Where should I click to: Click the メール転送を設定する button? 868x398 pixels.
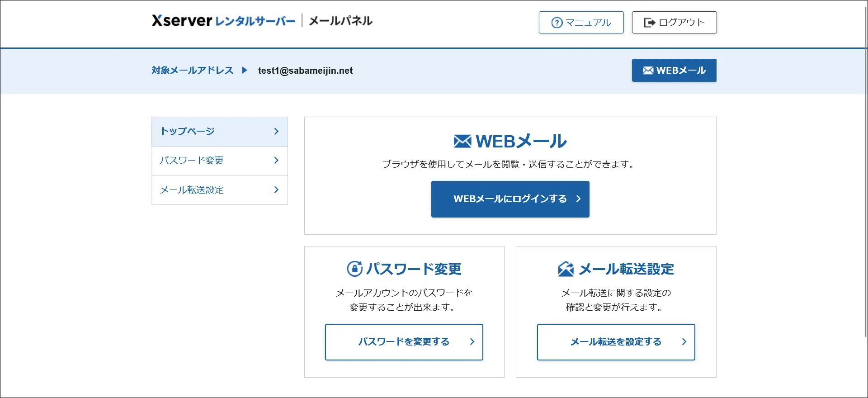pyautogui.click(x=616, y=342)
